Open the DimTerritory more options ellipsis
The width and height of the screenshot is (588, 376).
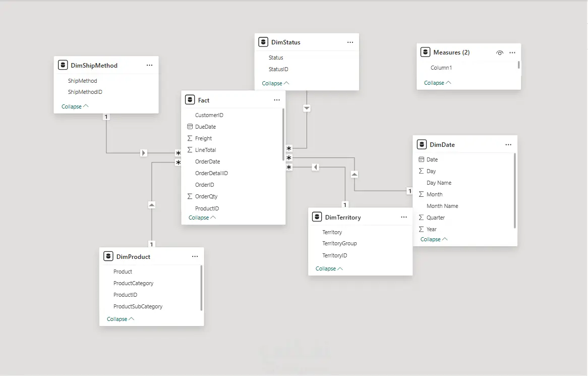(x=403, y=217)
